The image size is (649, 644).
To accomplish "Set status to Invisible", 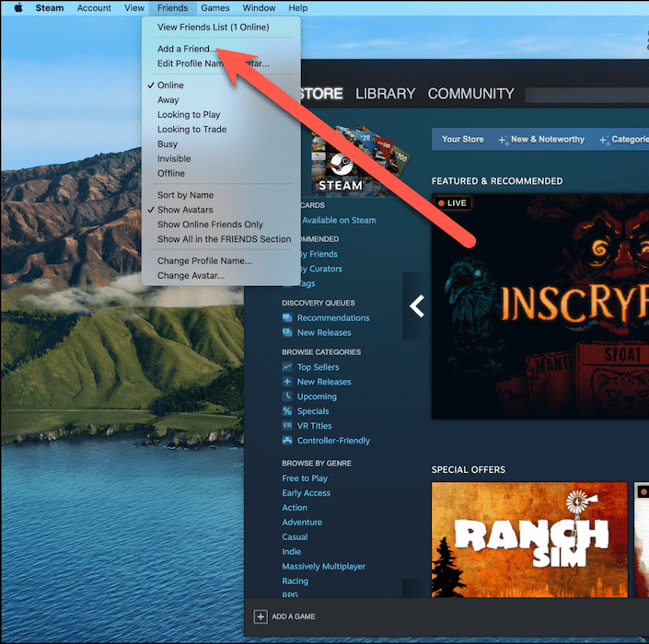I will point(174,159).
